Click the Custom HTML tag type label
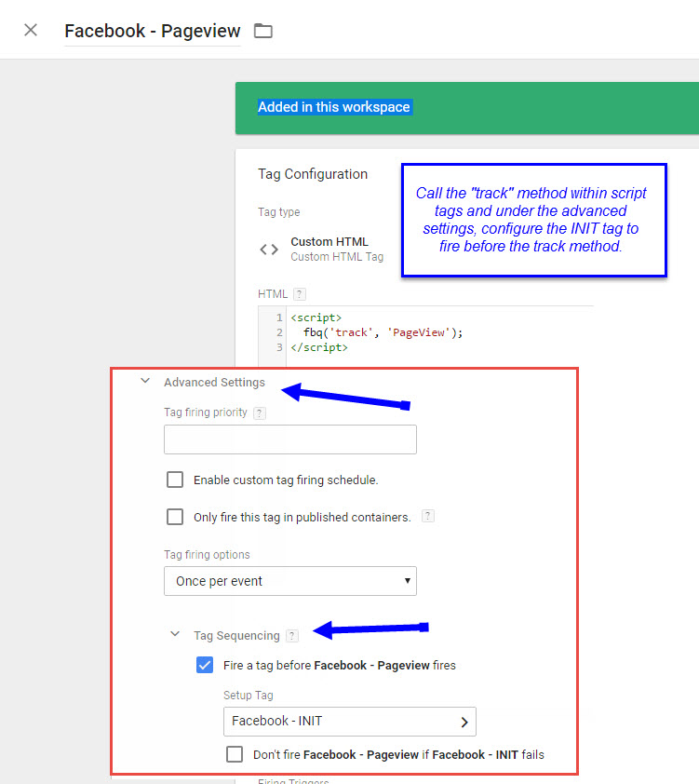The image size is (699, 784). 329,242
